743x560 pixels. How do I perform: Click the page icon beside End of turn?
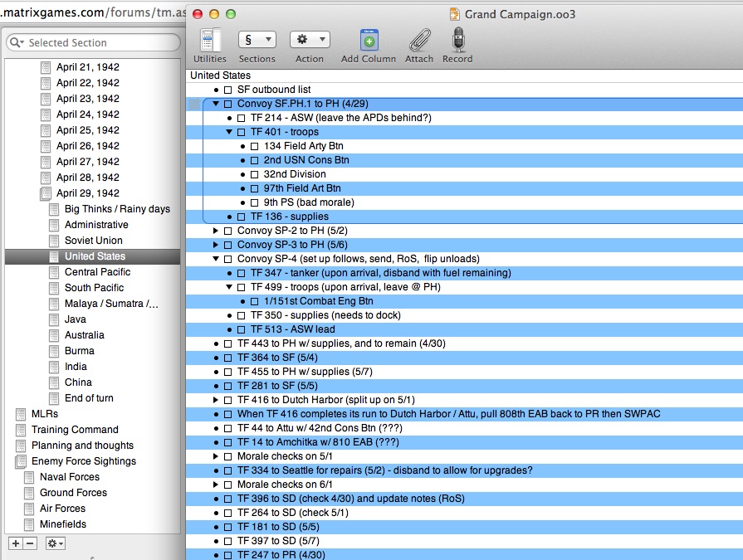tap(54, 398)
